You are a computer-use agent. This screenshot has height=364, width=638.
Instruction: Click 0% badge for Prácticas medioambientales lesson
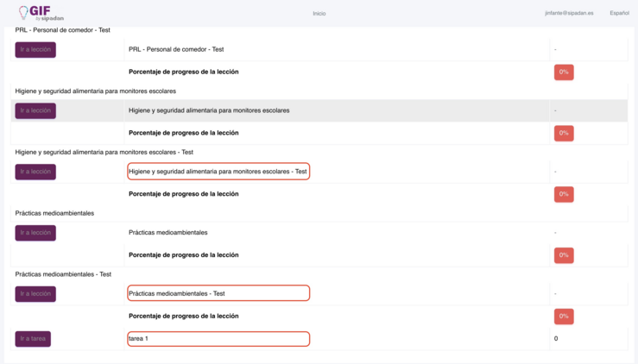tap(564, 255)
